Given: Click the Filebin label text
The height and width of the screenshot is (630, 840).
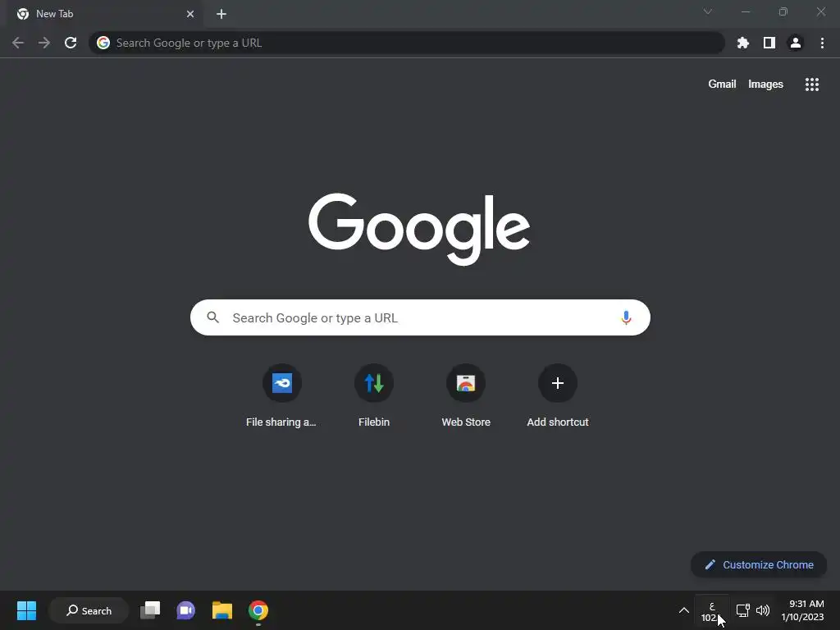Looking at the screenshot, I should pos(374,422).
